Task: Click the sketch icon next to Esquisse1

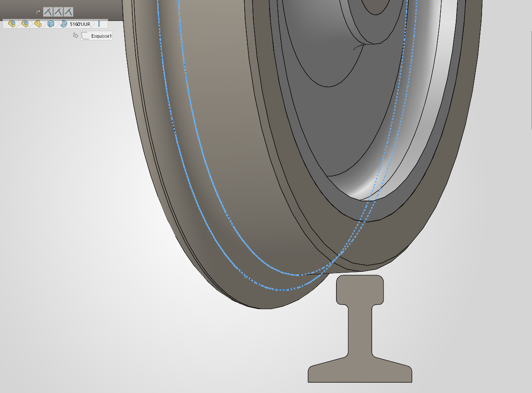Action: click(x=85, y=36)
